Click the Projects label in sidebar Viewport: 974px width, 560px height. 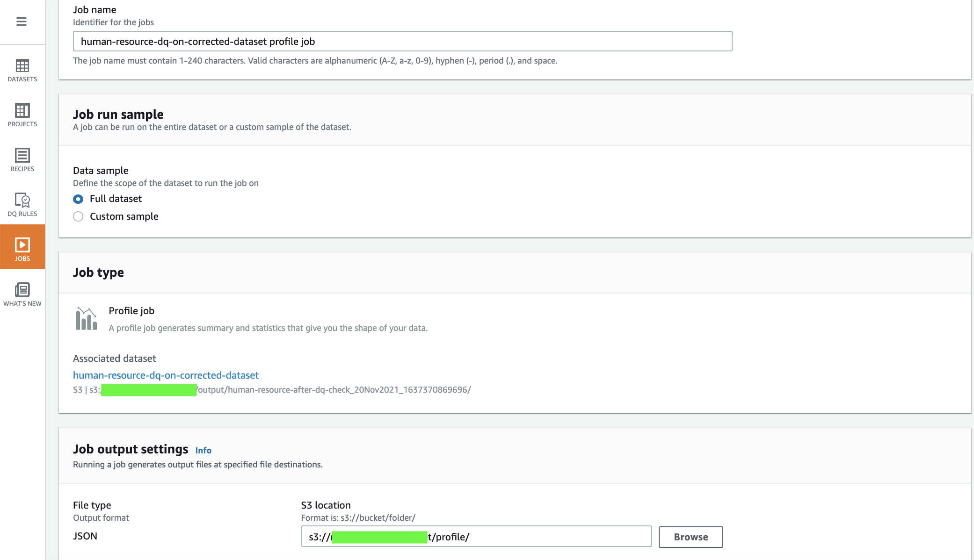22,124
